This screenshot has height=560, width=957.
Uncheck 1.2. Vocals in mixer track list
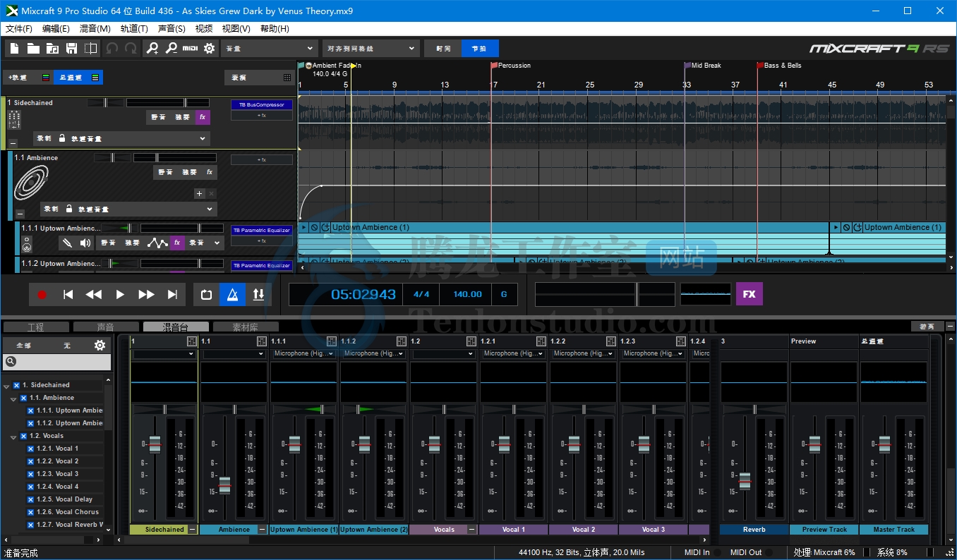(23, 436)
